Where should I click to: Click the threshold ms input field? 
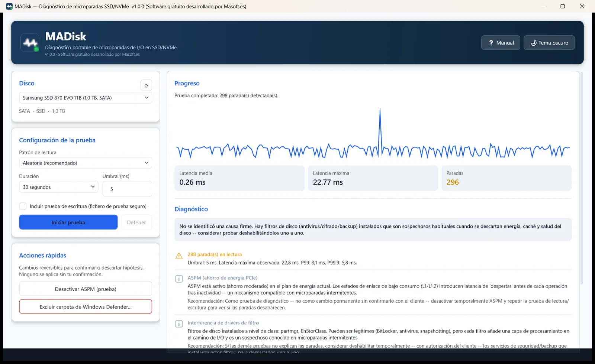pos(127,189)
